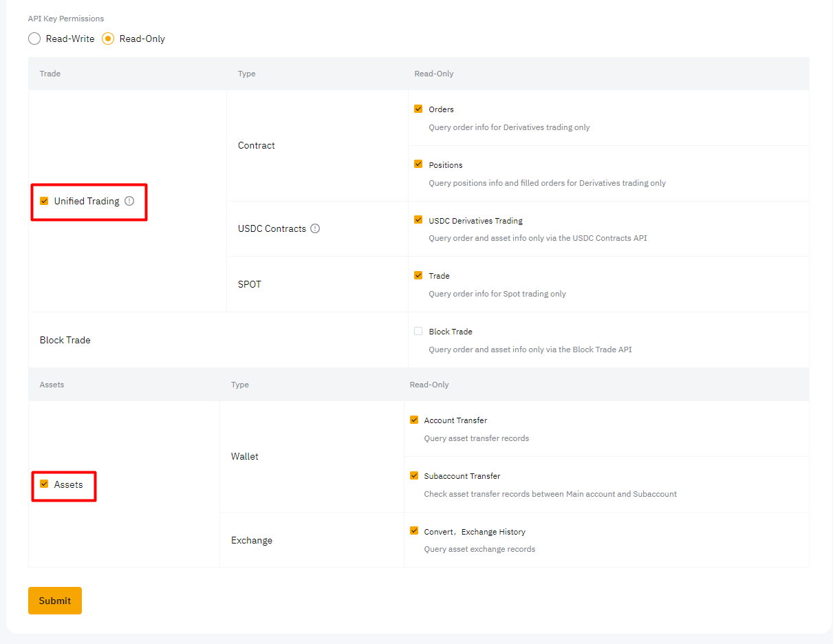Select the Read-Write permission option

(x=34, y=39)
